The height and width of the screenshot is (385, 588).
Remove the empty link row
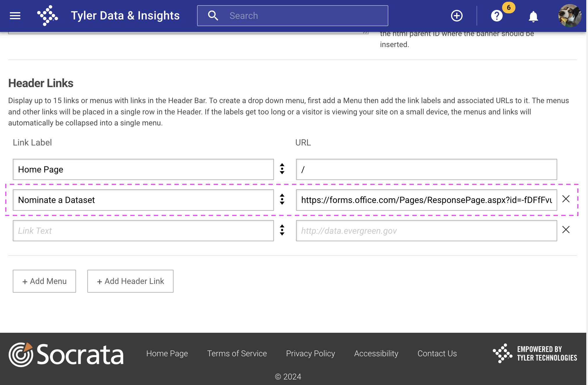click(566, 230)
